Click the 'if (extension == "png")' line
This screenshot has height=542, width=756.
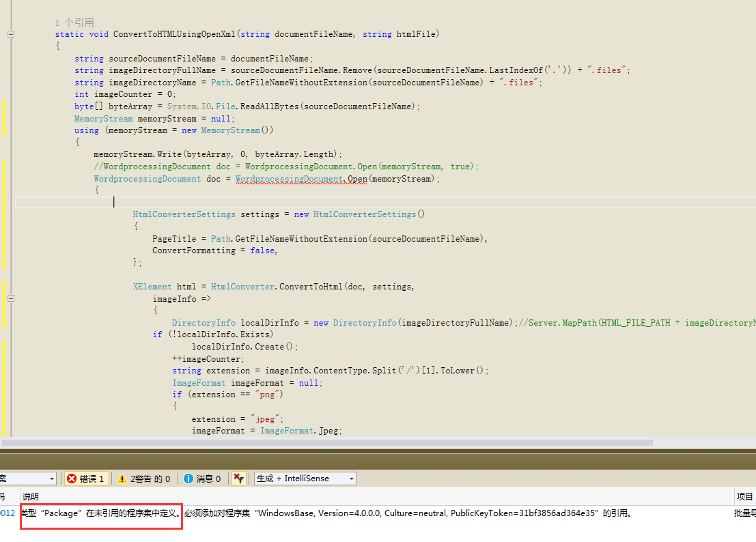[227, 395]
